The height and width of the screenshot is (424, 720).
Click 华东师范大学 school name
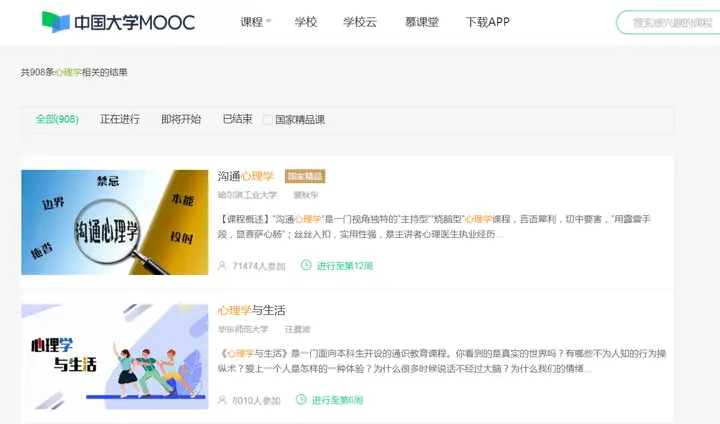point(243,329)
